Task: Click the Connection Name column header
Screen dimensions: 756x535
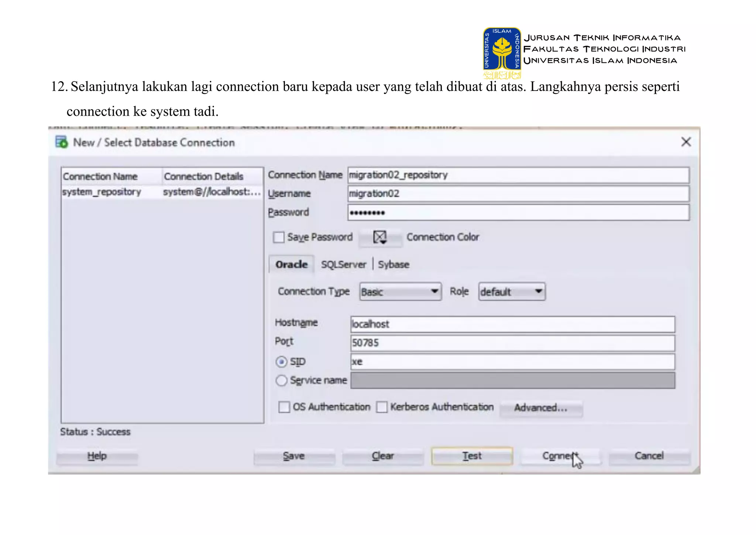Action: 111,177
